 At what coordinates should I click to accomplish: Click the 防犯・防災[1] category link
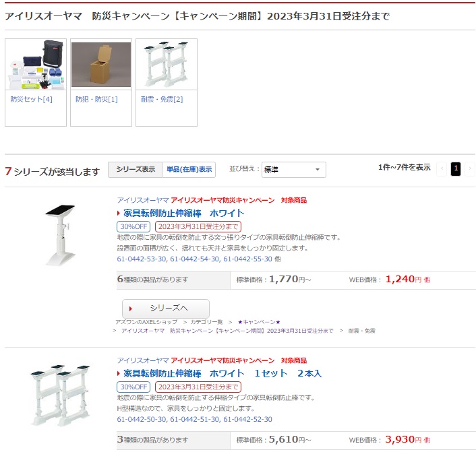click(96, 99)
